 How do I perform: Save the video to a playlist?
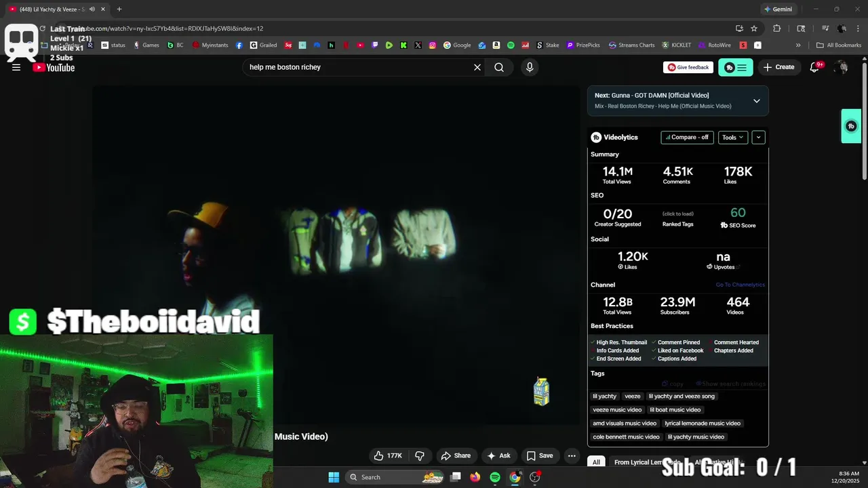[x=540, y=455]
